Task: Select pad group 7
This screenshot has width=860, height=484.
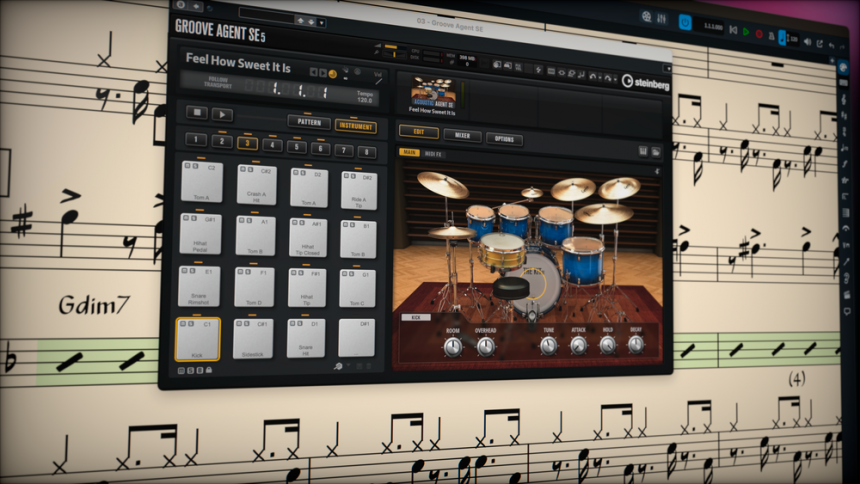Action: coord(344,150)
